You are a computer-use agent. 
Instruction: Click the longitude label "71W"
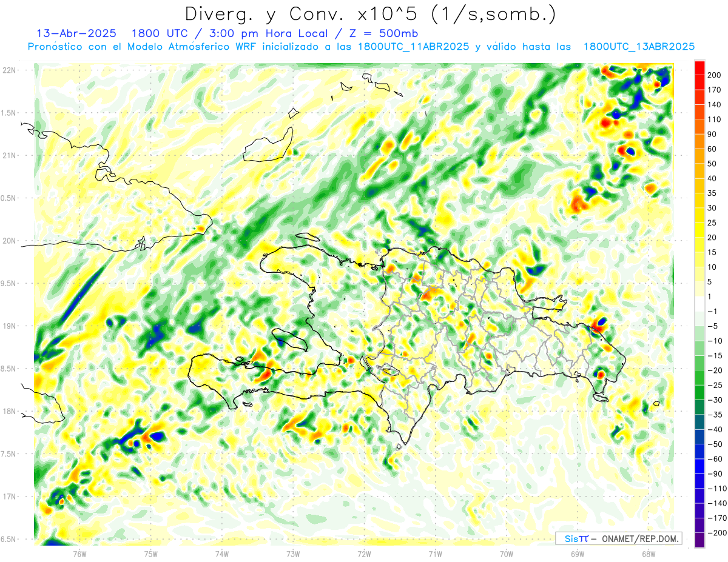point(435,554)
